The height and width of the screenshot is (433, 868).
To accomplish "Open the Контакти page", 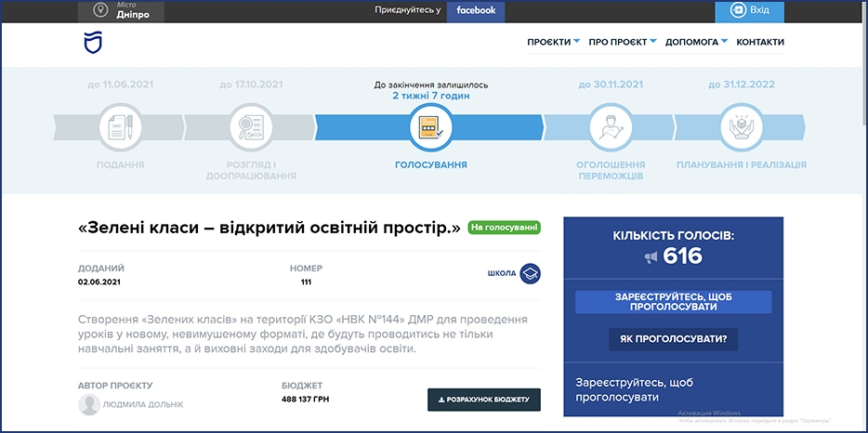I will tap(760, 42).
